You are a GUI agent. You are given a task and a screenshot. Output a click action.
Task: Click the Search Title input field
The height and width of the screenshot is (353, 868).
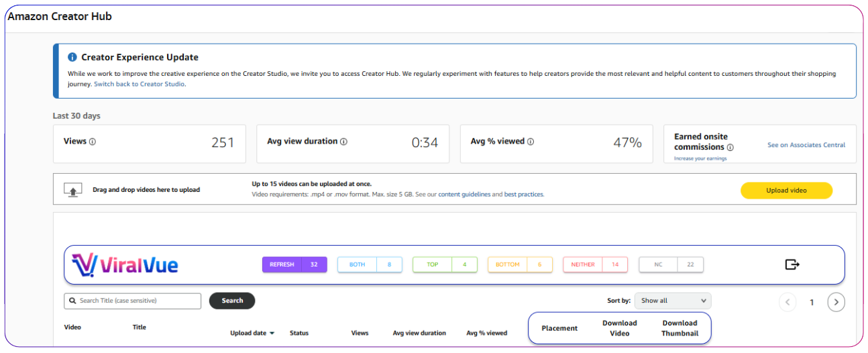pyautogui.click(x=133, y=301)
